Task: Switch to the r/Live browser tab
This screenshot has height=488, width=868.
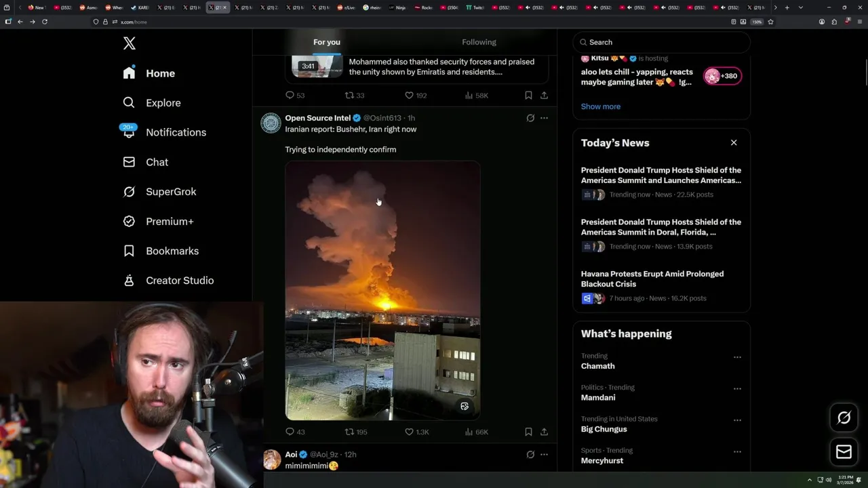Action: coord(347,7)
